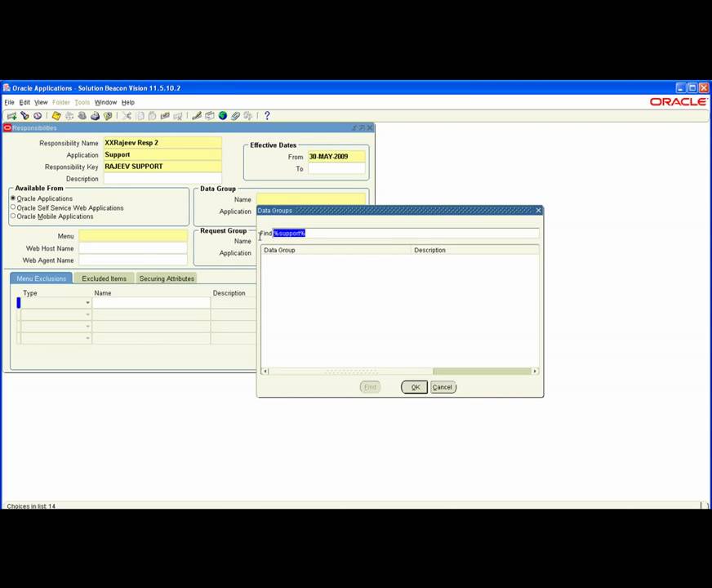The image size is (712, 588).
Task: Click the Data Group column header
Action: click(336, 250)
